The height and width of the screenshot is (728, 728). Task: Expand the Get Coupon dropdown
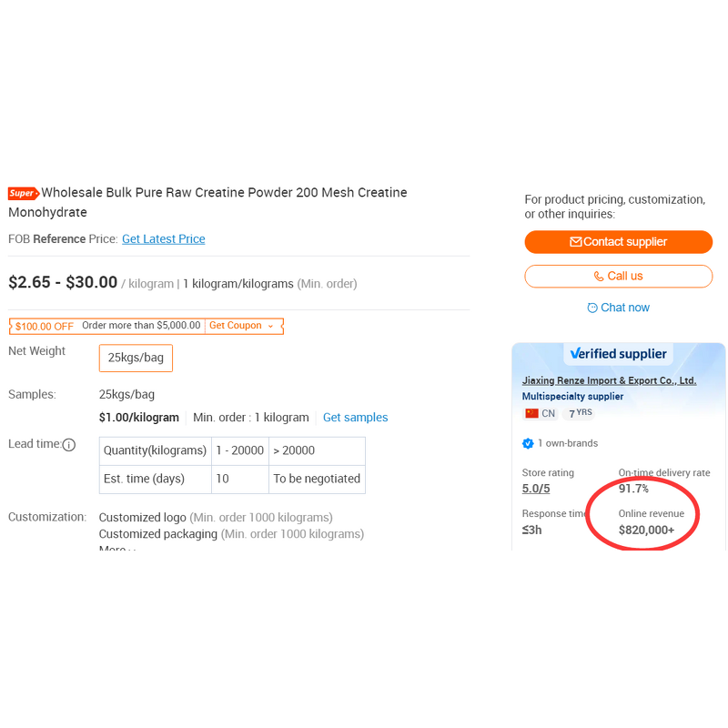coord(242,326)
